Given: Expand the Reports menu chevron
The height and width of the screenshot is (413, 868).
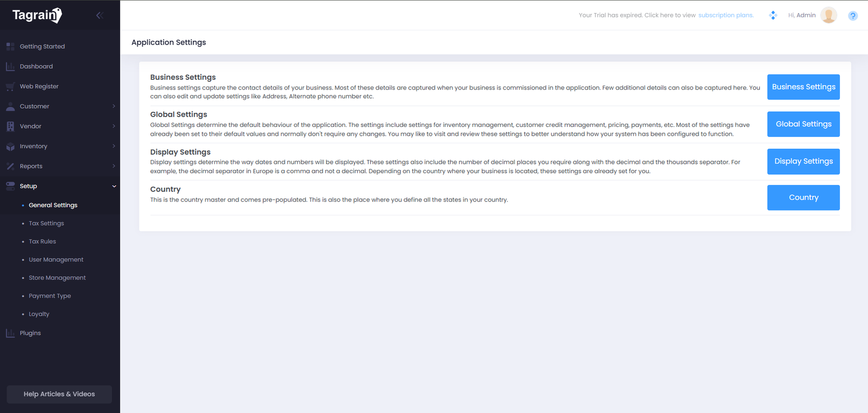Looking at the screenshot, I should [x=114, y=166].
